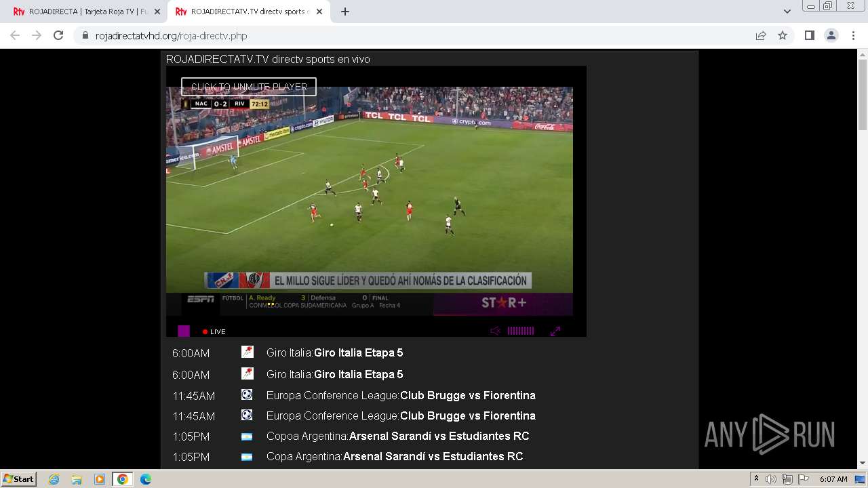Click the first 6:00AM time text
868x488 pixels.
point(191,353)
